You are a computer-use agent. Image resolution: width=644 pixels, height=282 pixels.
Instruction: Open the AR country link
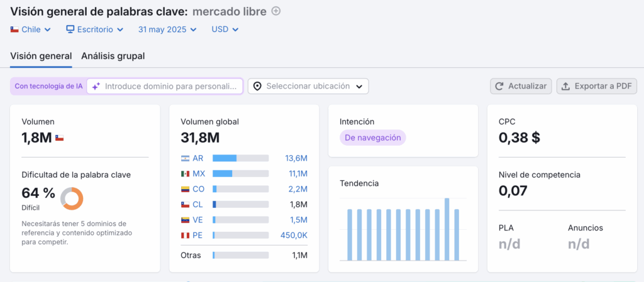pos(198,158)
